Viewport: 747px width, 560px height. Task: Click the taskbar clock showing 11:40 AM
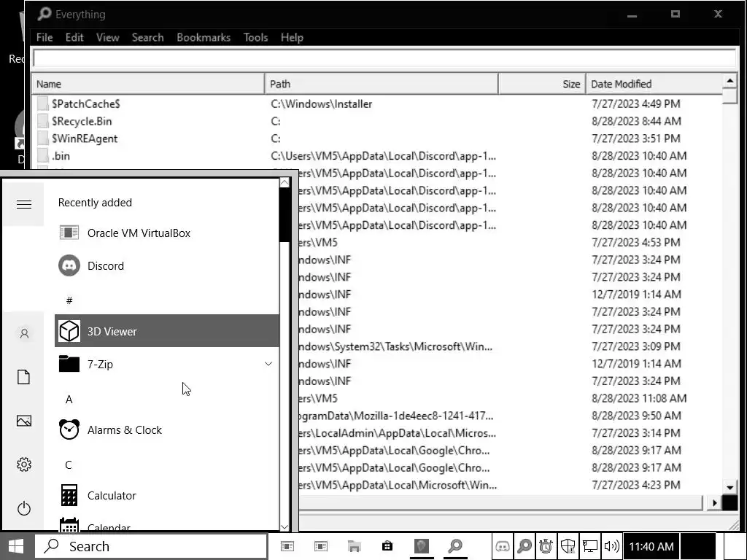pos(651,546)
